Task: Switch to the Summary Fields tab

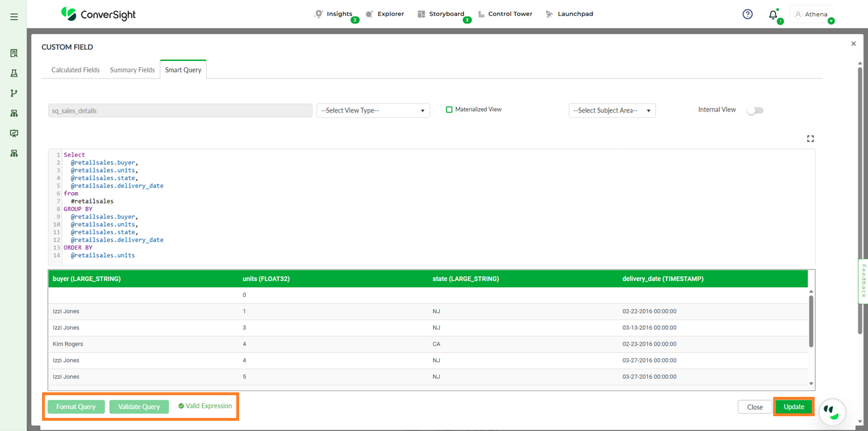Action: click(x=132, y=70)
